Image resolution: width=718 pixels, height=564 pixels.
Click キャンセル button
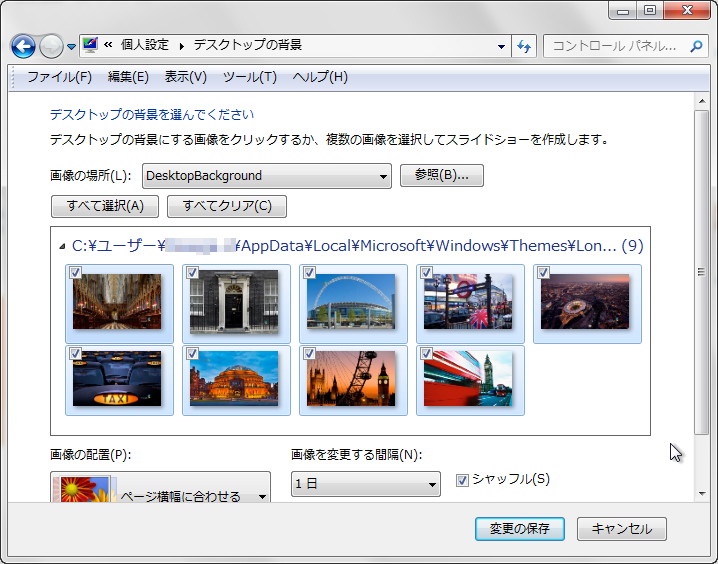(622, 529)
